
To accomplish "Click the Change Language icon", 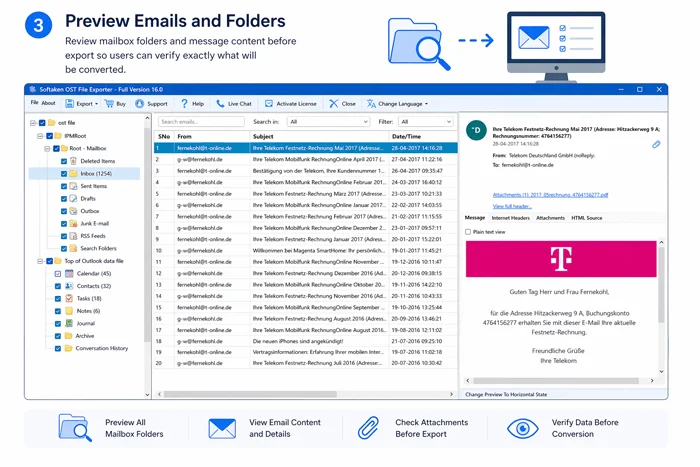I will coord(371,104).
